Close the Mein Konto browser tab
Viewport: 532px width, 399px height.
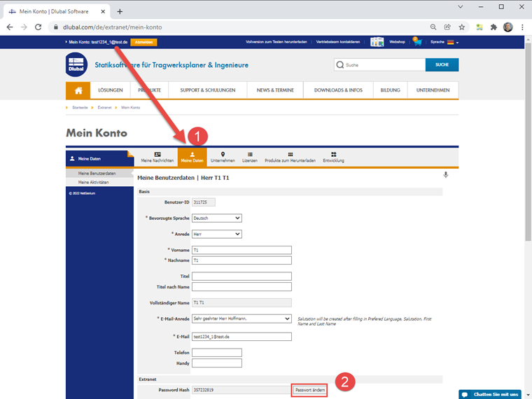click(103, 11)
